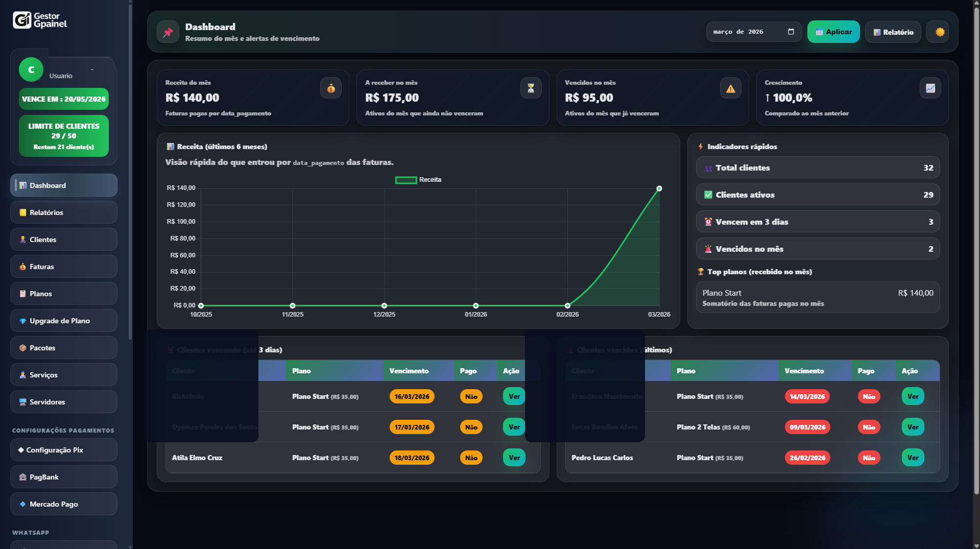Image resolution: width=980 pixels, height=549 pixels.
Task: Click the Servidores icon in the sidebar
Action: tap(22, 401)
